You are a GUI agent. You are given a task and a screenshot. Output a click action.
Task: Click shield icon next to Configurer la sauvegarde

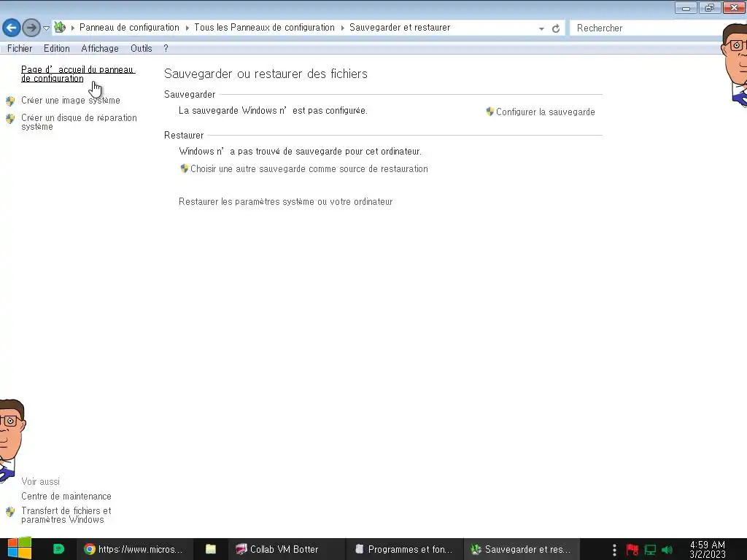(x=489, y=112)
